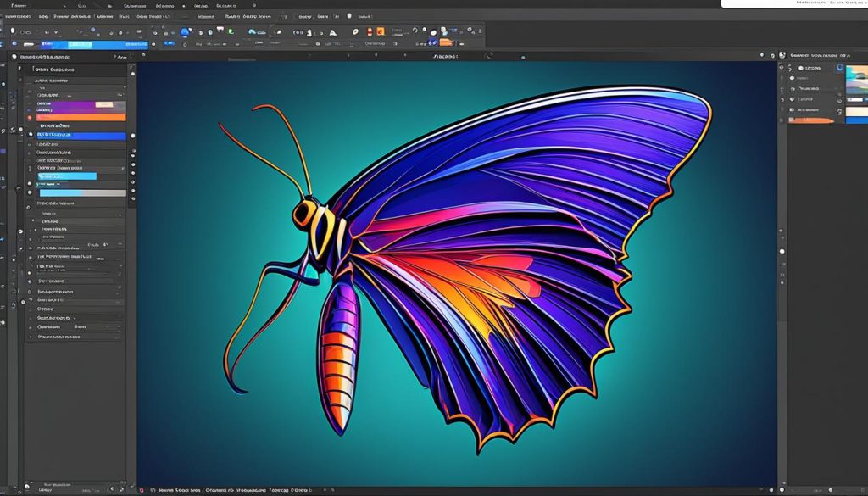Click the cyan bar in left panel
The width and height of the screenshot is (868, 496).
coord(67,176)
